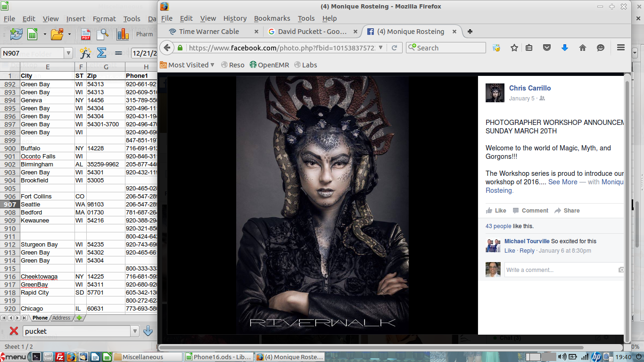Click the profile extension icon beside search bar
This screenshot has height=362, width=644.
(x=496, y=48)
